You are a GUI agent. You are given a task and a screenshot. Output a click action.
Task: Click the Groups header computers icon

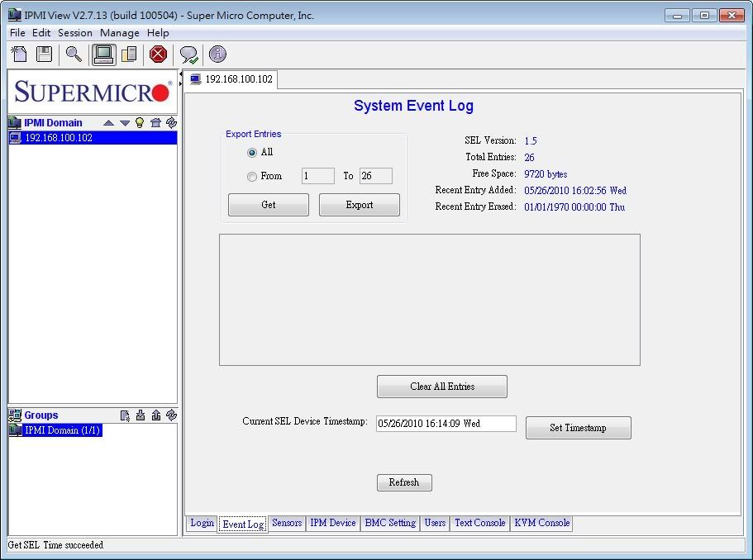coord(15,415)
